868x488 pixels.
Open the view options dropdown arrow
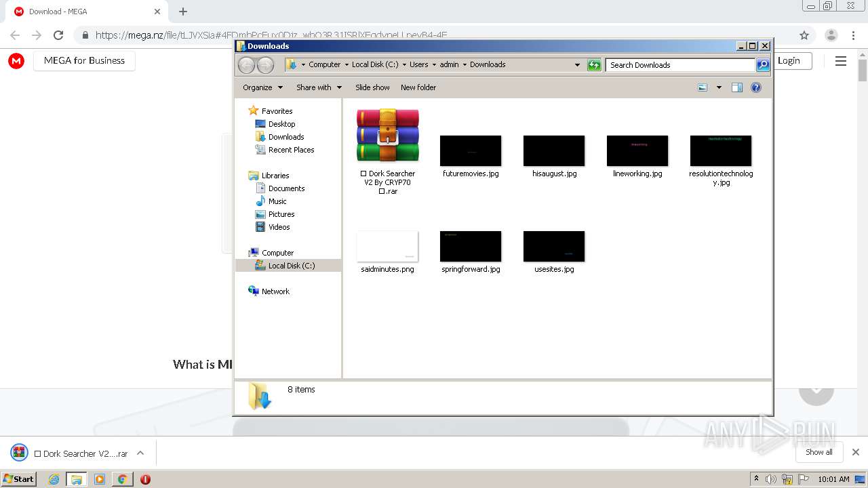coord(719,87)
